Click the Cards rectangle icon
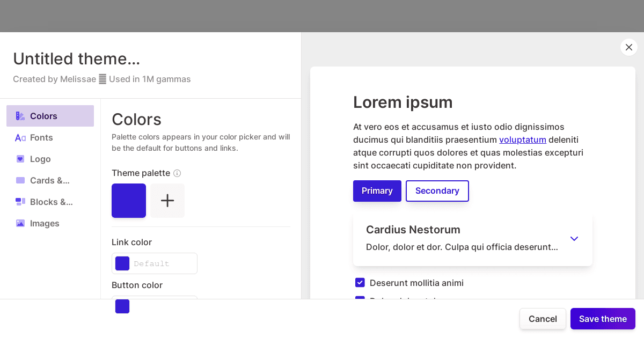 pos(20,180)
